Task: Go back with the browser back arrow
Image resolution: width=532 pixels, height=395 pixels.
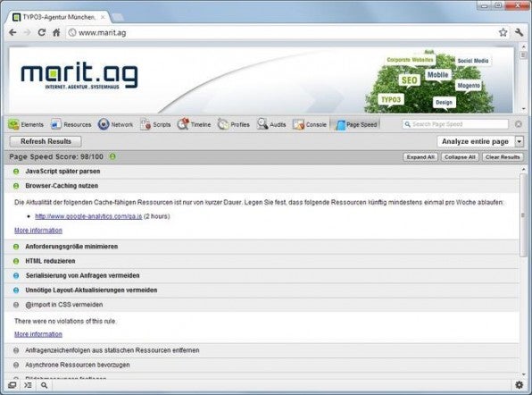Action: [x=12, y=32]
